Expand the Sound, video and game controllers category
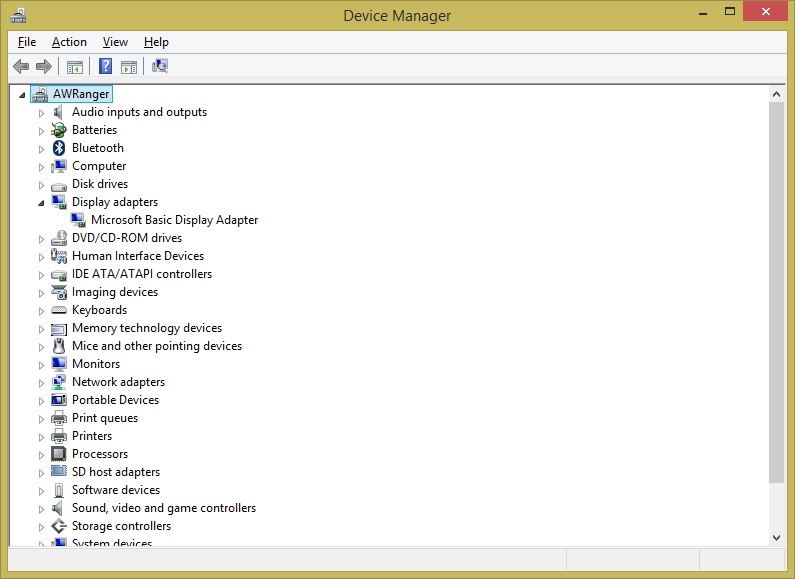Viewport: 795px width, 579px height. pyautogui.click(x=42, y=509)
